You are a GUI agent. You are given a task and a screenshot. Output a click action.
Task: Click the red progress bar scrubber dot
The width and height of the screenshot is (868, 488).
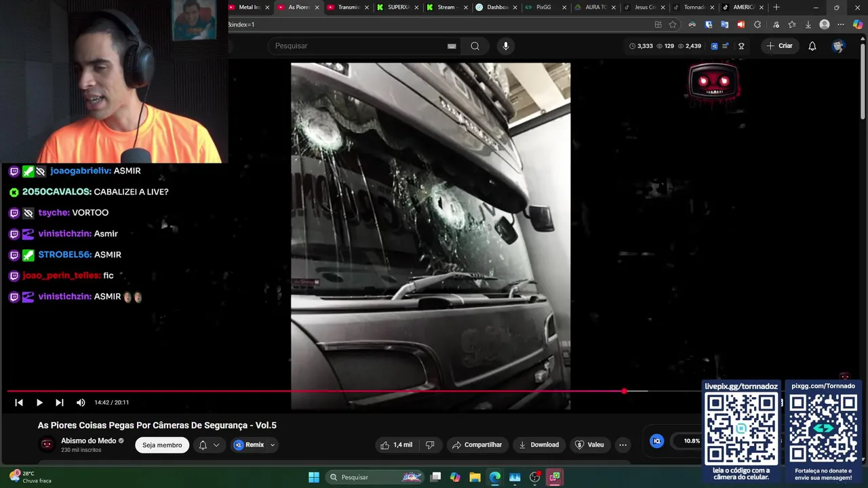(x=624, y=391)
